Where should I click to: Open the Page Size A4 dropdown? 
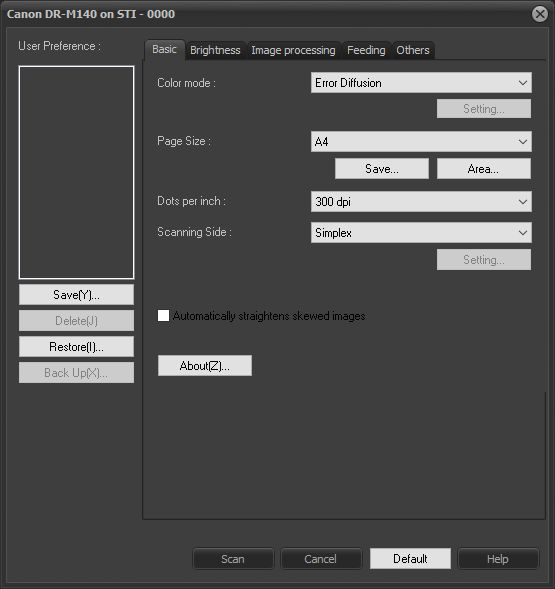(421, 142)
